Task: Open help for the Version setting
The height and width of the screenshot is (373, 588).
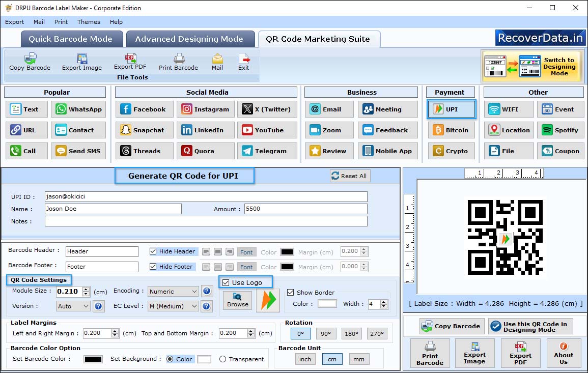Action: click(x=98, y=306)
